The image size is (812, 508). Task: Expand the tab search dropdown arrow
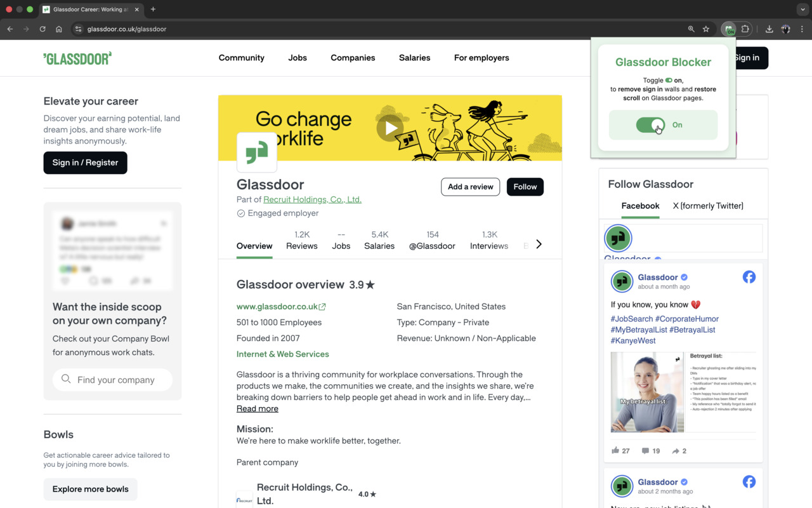tap(802, 10)
